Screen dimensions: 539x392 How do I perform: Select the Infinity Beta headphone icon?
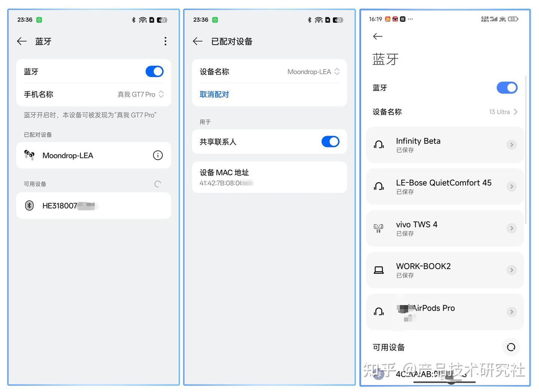(379, 145)
